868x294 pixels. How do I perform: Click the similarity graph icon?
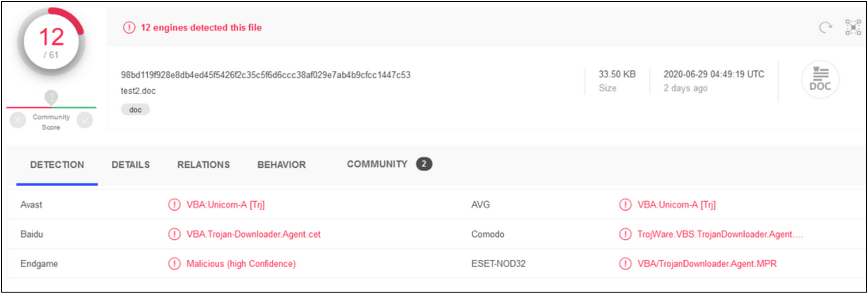pyautogui.click(x=853, y=28)
